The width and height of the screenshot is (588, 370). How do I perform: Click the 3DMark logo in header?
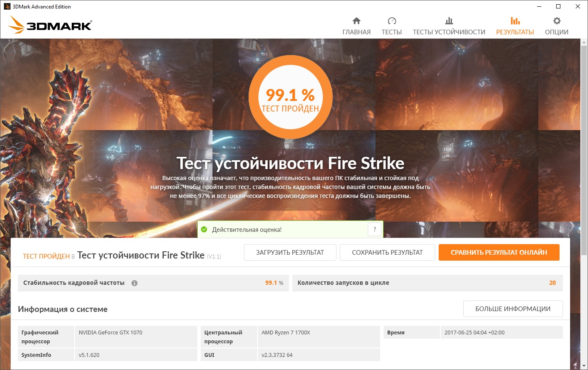50,25
